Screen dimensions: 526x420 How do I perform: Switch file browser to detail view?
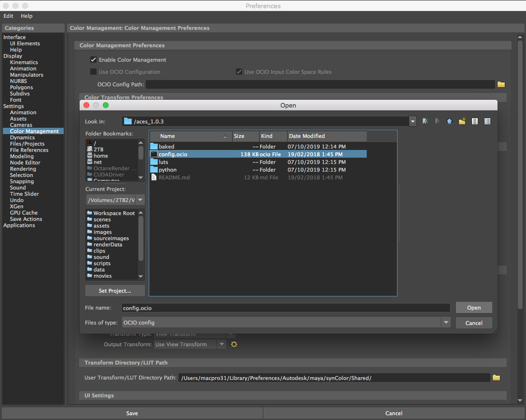click(x=487, y=122)
